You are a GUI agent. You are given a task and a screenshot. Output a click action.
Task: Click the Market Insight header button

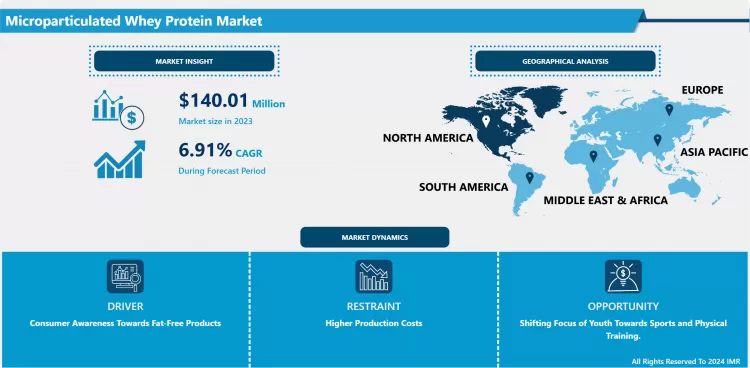pos(184,61)
